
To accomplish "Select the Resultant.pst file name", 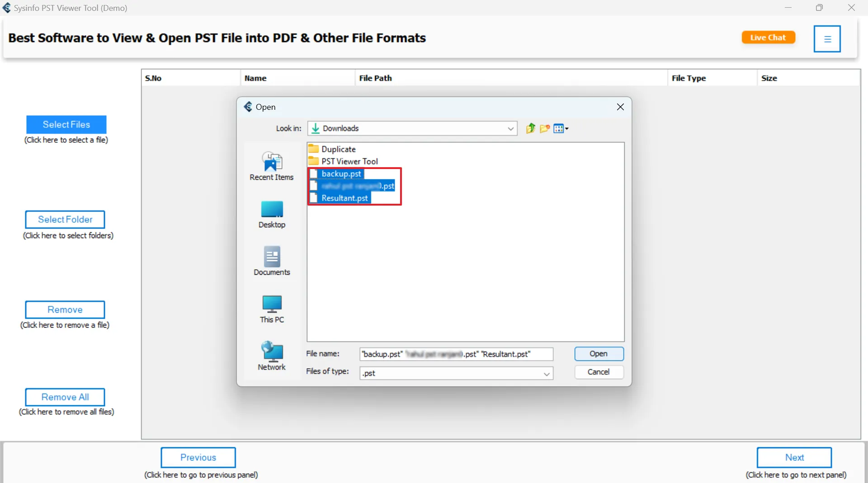I will [344, 198].
